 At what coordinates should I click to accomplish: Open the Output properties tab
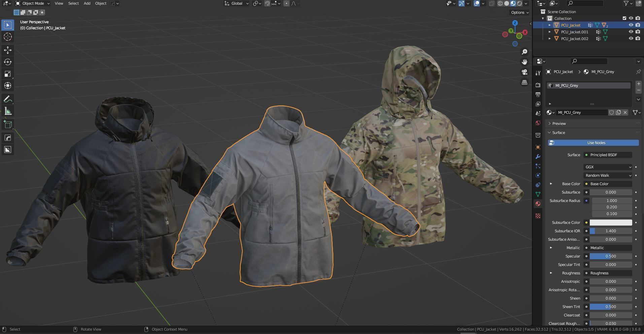(538, 95)
